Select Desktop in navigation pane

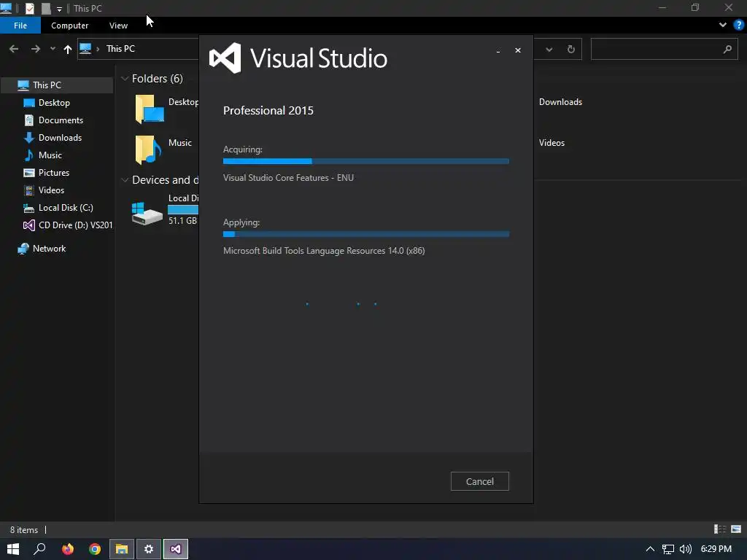[54, 103]
